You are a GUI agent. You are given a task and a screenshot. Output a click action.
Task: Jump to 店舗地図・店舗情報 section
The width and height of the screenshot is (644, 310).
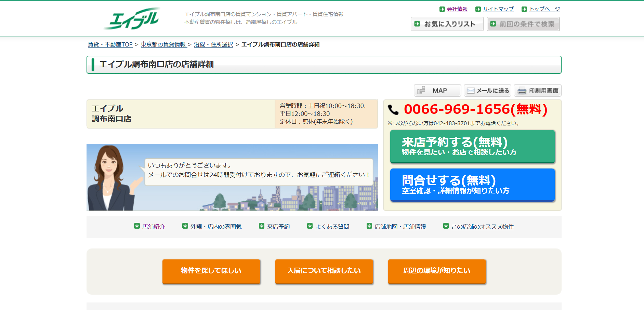pyautogui.click(x=400, y=227)
